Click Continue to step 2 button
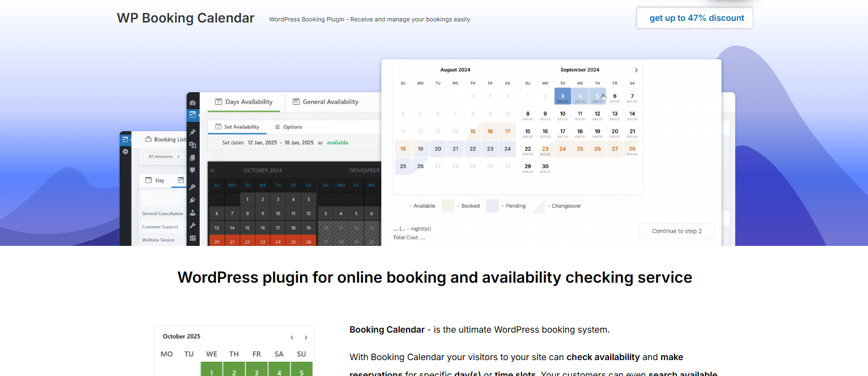 (677, 231)
